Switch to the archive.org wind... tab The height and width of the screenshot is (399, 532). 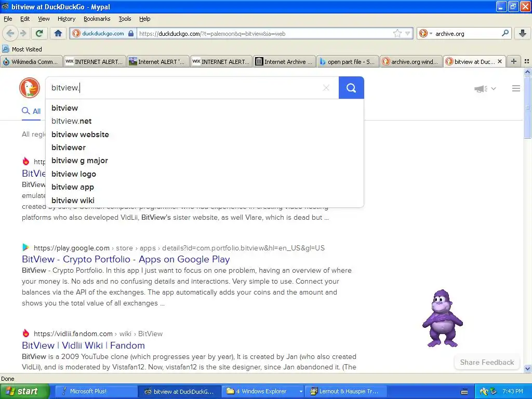pyautogui.click(x=411, y=62)
